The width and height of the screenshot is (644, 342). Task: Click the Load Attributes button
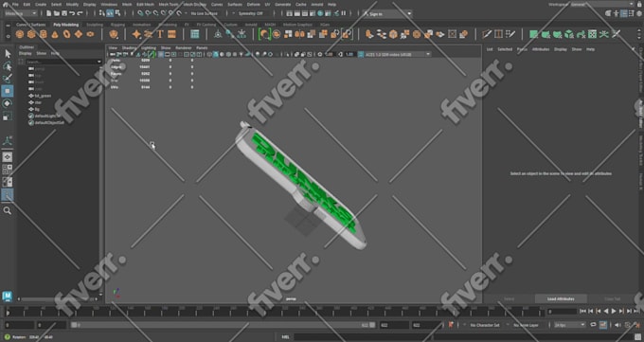click(x=561, y=298)
